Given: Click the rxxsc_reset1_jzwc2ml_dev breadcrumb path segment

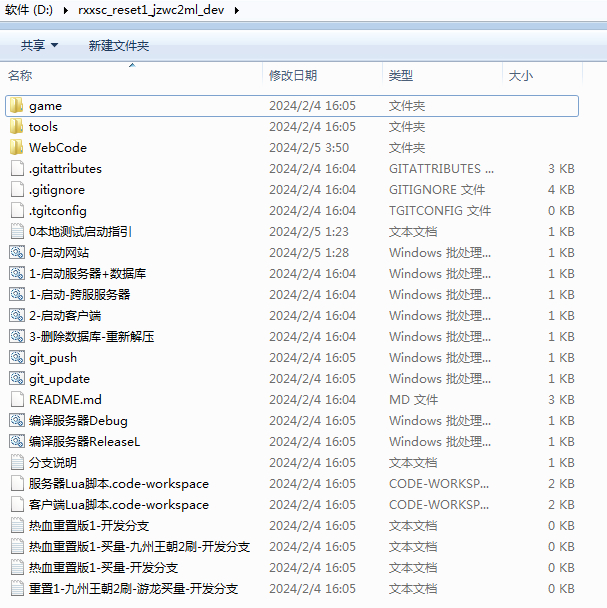Looking at the screenshot, I should 151,10.
